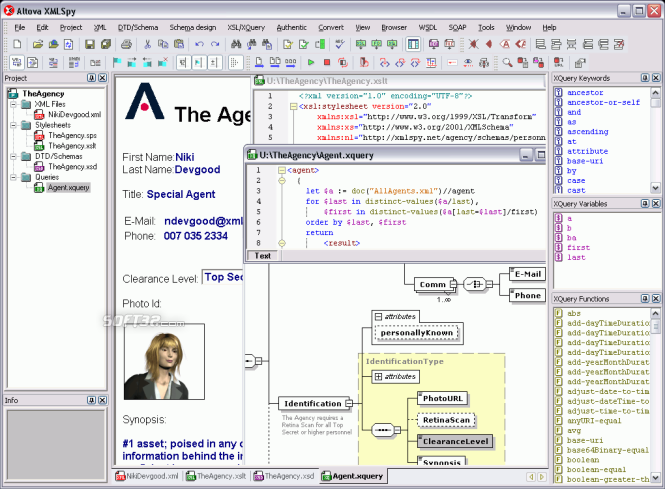The width and height of the screenshot is (665, 489).
Task: Open the Authentic menu
Action: pos(291,28)
